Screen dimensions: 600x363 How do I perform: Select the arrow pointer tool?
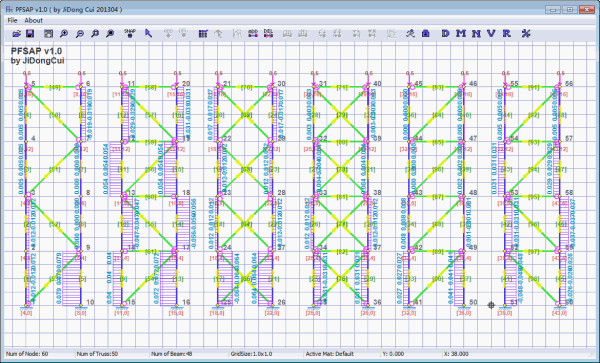pos(148,34)
